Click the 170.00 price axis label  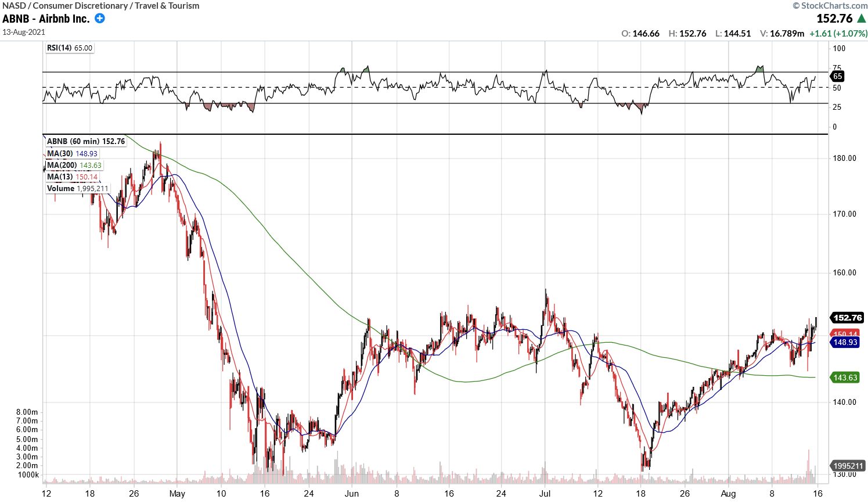tap(844, 214)
